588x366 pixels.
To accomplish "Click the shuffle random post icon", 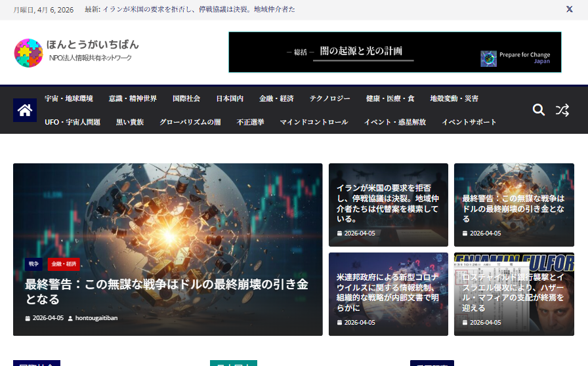I will (562, 110).
